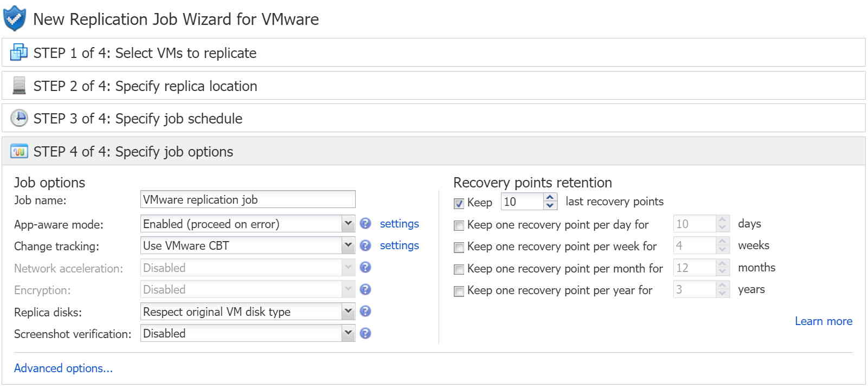The height and width of the screenshot is (389, 868).
Task: Open help for Network acceleration
Action: pos(365,267)
